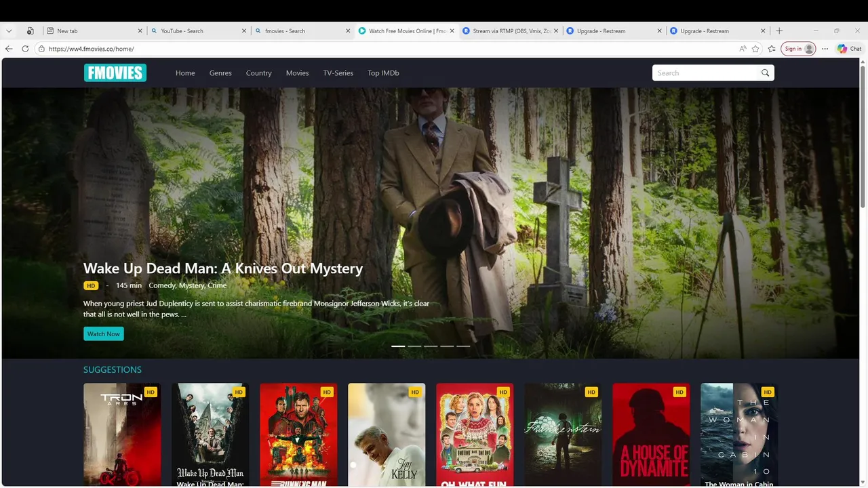
Task: Open A House of Dynamite poster
Action: tap(651, 435)
